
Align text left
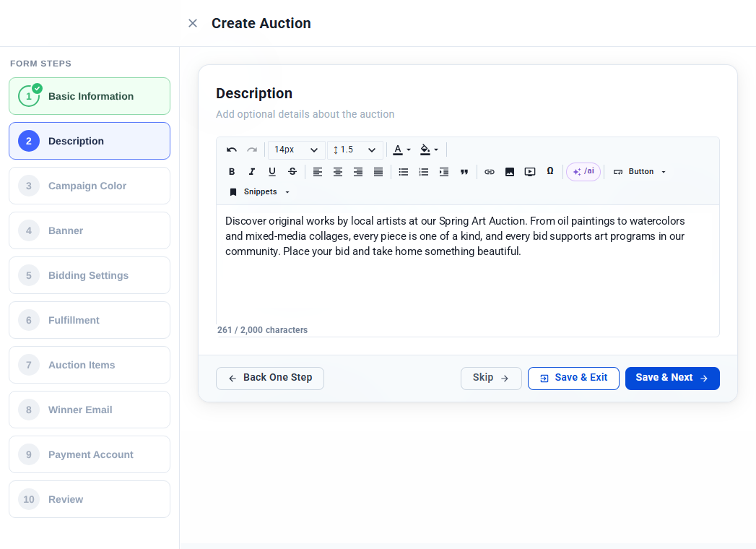(317, 172)
